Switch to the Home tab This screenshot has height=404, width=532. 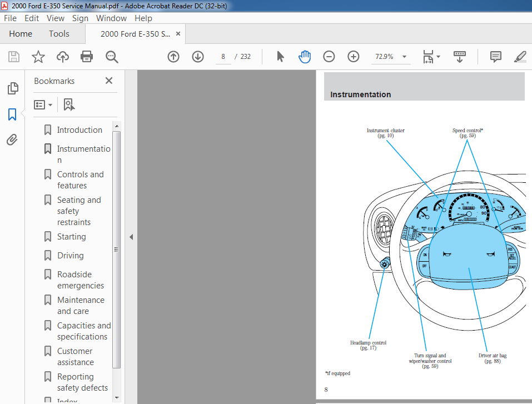(21, 33)
